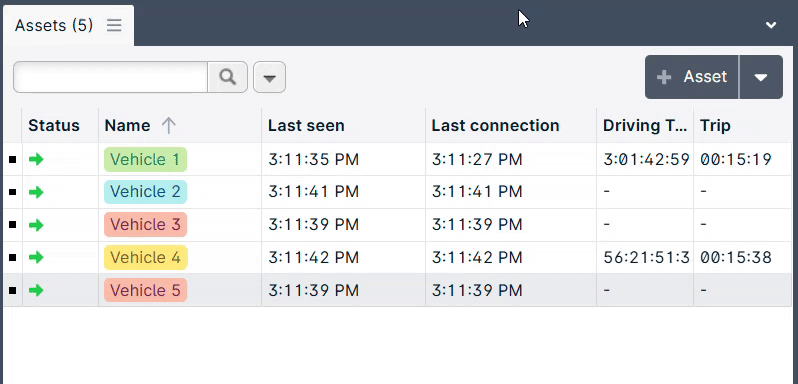Screen dimensions: 798x384
Task: Sort by the Last seen column header
Action: point(306,126)
